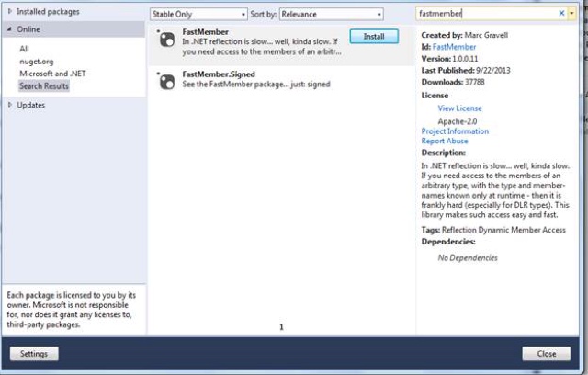Viewport: 588px width, 375px height.
Task: Click the 'just: signed' package description
Action: tap(256, 84)
